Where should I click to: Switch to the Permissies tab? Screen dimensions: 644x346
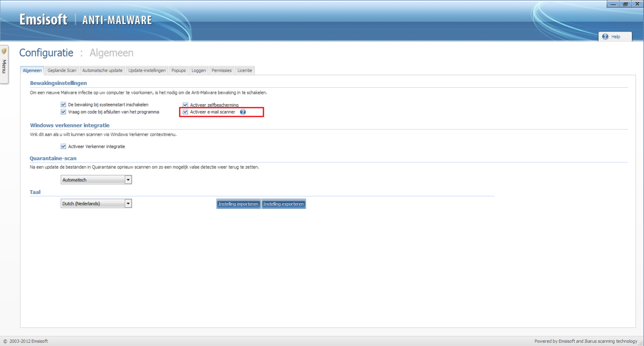(222, 70)
